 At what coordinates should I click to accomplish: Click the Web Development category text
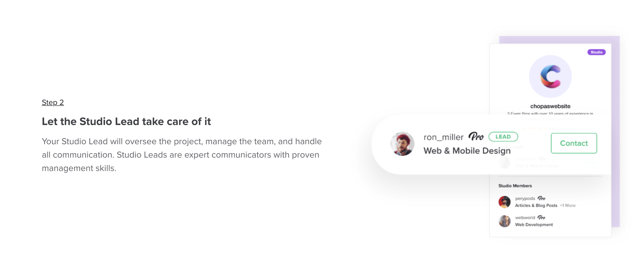coord(534,225)
